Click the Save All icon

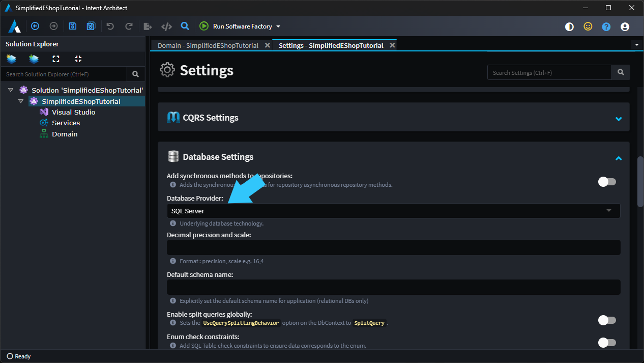click(91, 26)
